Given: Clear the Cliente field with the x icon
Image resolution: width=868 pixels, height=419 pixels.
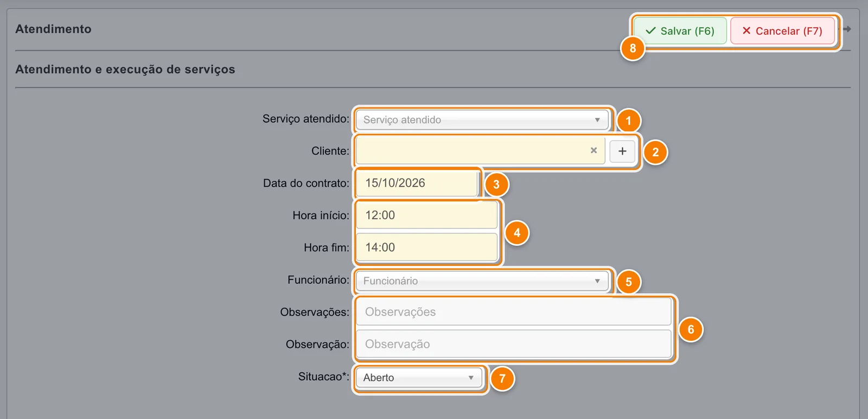Looking at the screenshot, I should [x=593, y=150].
